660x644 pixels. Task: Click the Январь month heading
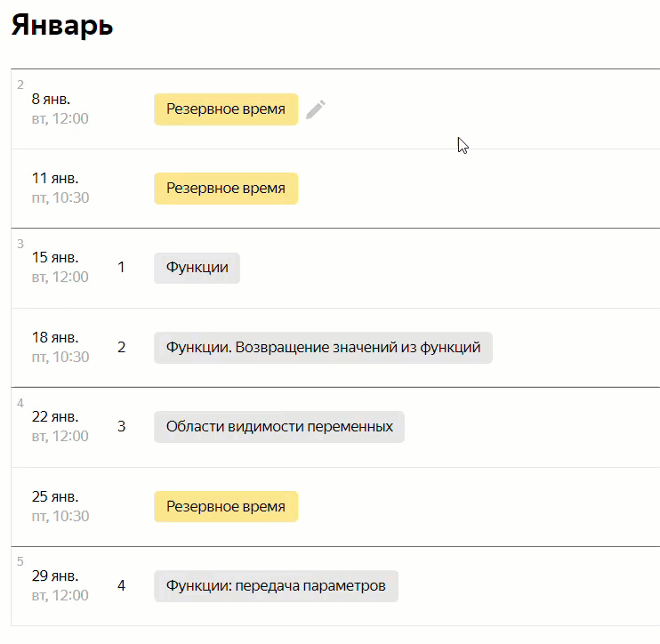pyautogui.click(x=62, y=25)
